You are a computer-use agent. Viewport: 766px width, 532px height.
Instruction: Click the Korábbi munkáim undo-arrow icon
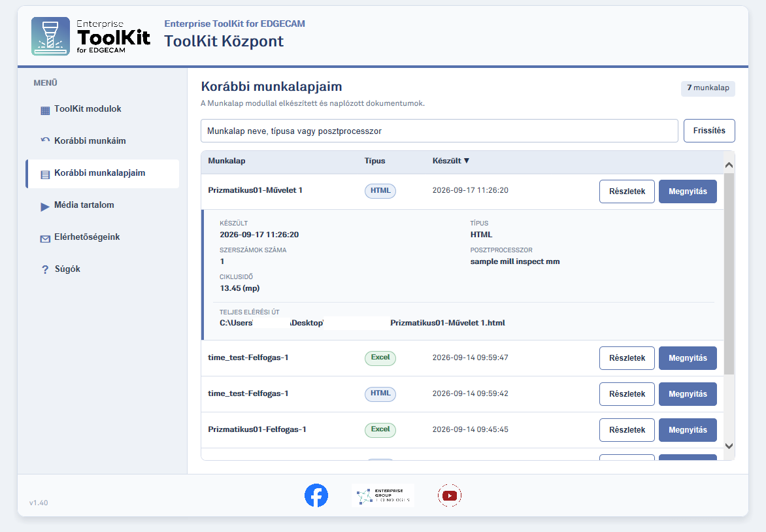pos(45,141)
